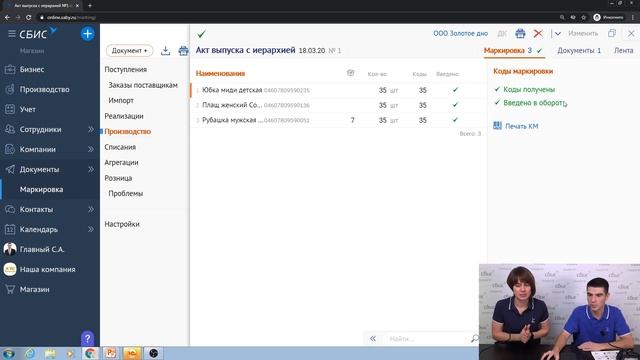Select the Рубашка мужская row
Screen dimensions: 640x360
[337, 120]
